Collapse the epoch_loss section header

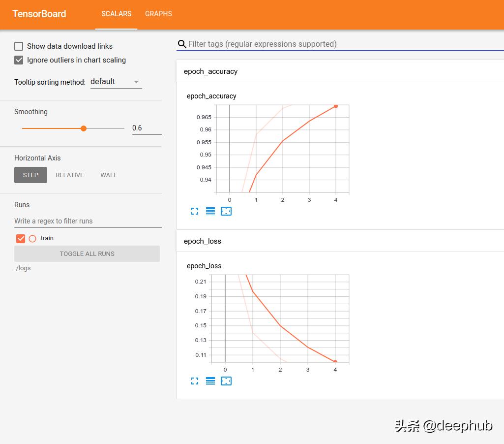click(340, 241)
